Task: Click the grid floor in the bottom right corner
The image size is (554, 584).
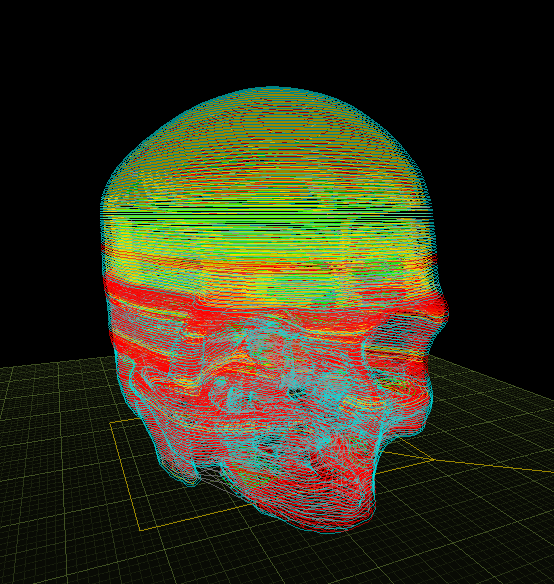Action: pyautogui.click(x=503, y=540)
